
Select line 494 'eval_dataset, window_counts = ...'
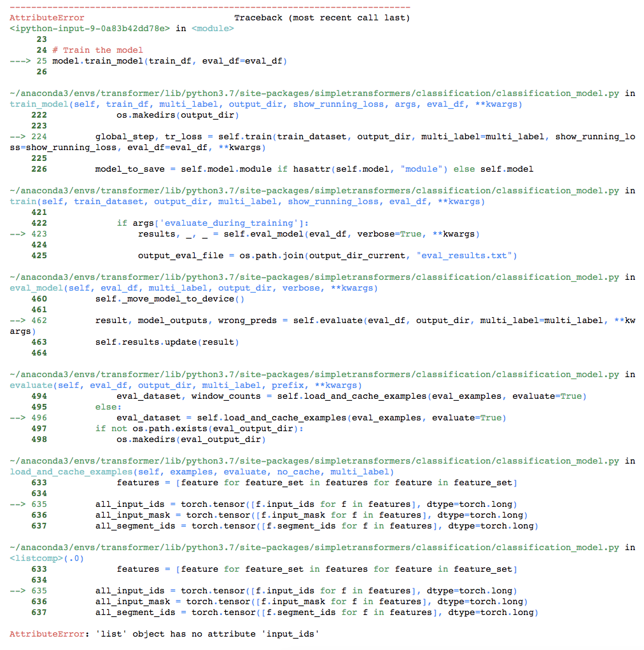pyautogui.click(x=351, y=396)
